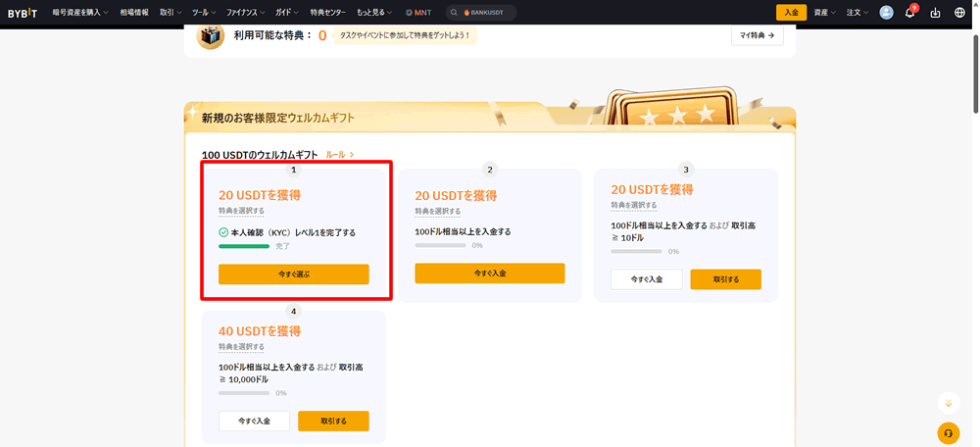Screen dimensions: 980x447
Task: Click the completed green KYC progress bar
Action: 244,246
